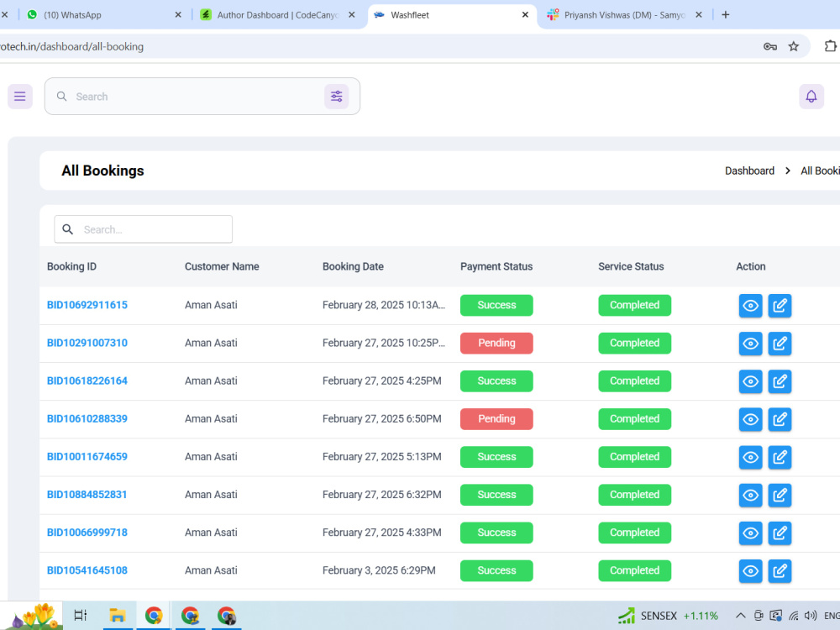The height and width of the screenshot is (630, 840).
Task: Edit booking BID10884852831
Action: click(780, 496)
